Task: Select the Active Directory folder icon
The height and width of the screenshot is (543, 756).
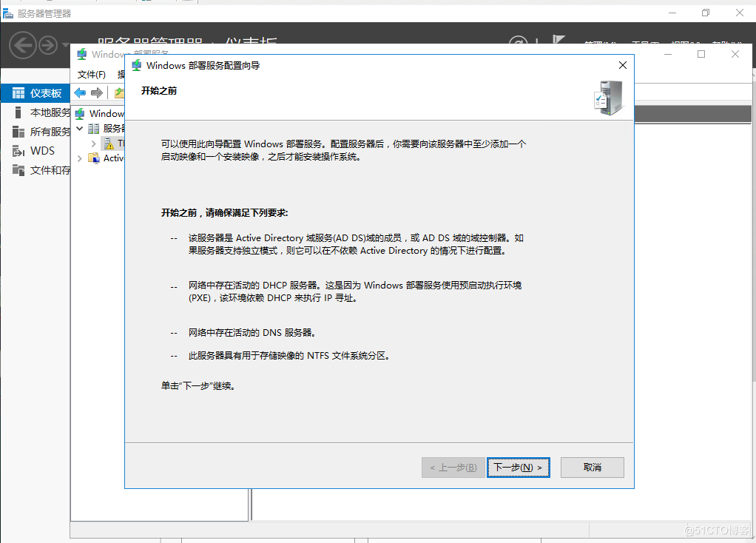Action: click(x=94, y=158)
